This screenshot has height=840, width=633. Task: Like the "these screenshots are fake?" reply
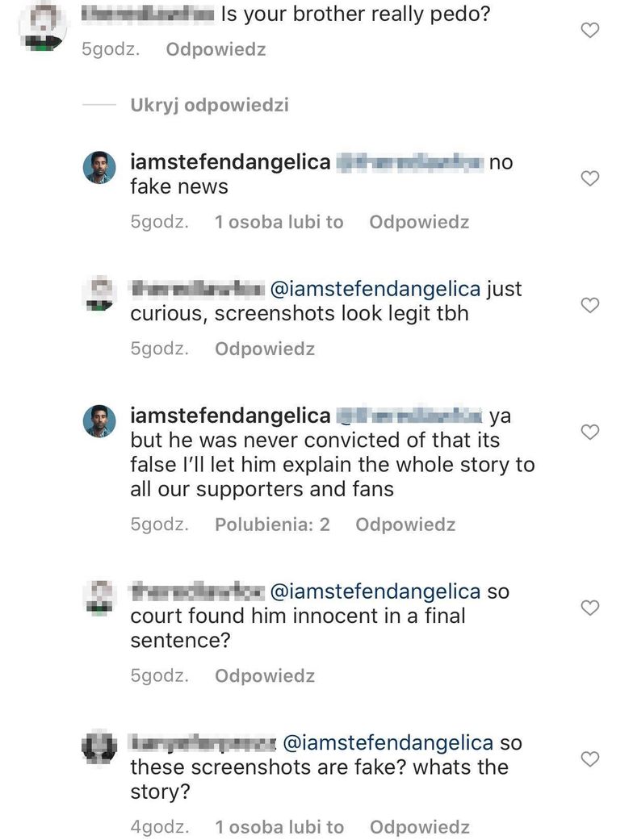click(590, 759)
